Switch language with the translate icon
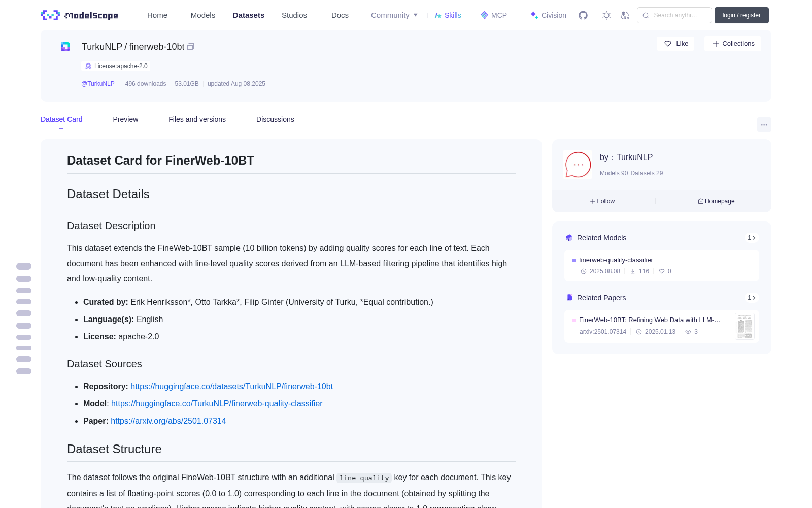The image size is (812, 508). tap(625, 15)
